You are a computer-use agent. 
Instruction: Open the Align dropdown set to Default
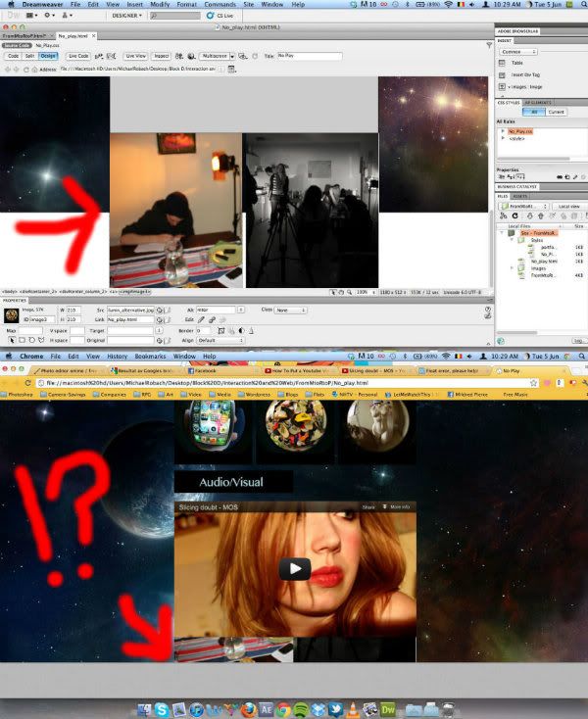point(220,340)
